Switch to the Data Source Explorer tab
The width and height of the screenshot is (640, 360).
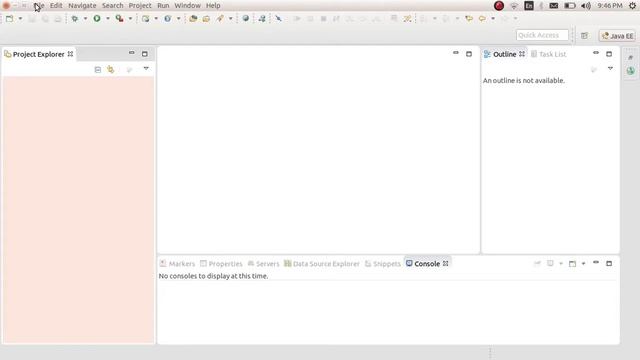click(322, 264)
